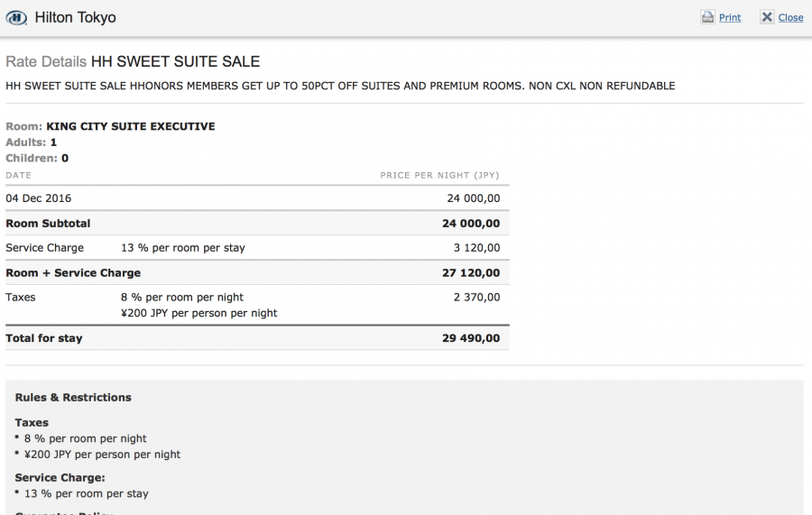Click the KING CITY SUITE EXECUTIVE room name
812x515 pixels.
pyautogui.click(x=130, y=126)
